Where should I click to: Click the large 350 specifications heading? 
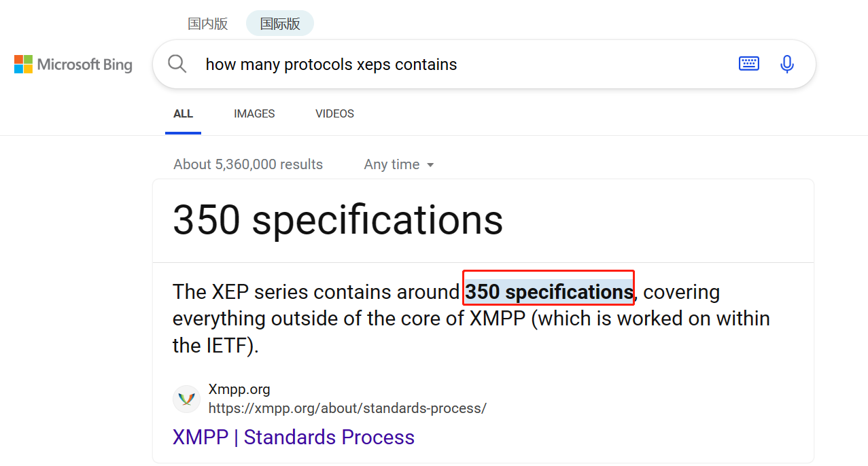coord(338,219)
